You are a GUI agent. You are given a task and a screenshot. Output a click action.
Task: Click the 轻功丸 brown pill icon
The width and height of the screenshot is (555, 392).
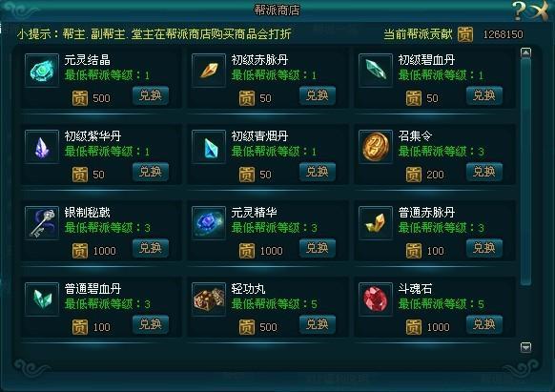[x=209, y=299]
